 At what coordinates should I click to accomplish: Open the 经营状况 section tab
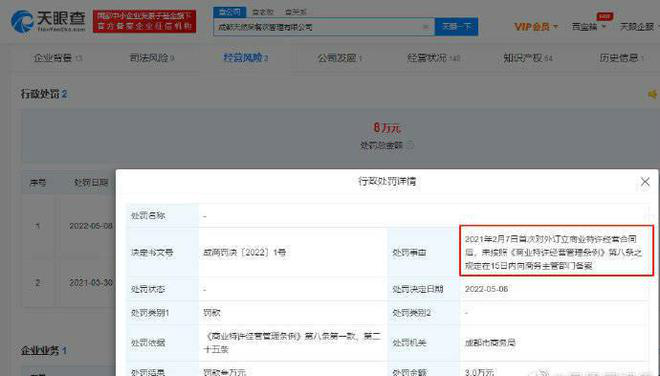(434, 58)
